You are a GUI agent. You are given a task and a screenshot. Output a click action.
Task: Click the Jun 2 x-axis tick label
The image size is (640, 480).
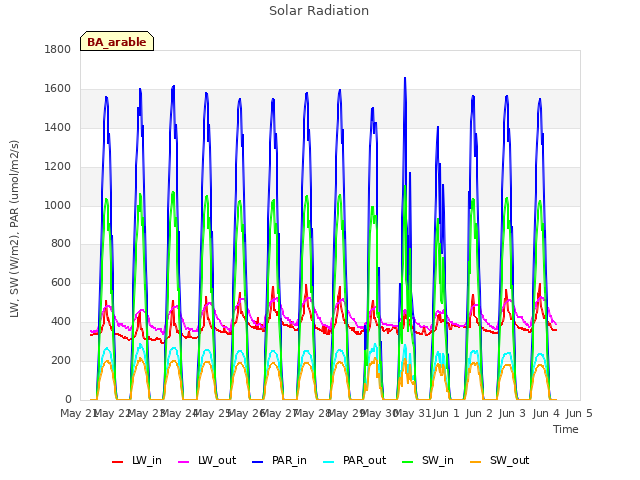(480, 413)
